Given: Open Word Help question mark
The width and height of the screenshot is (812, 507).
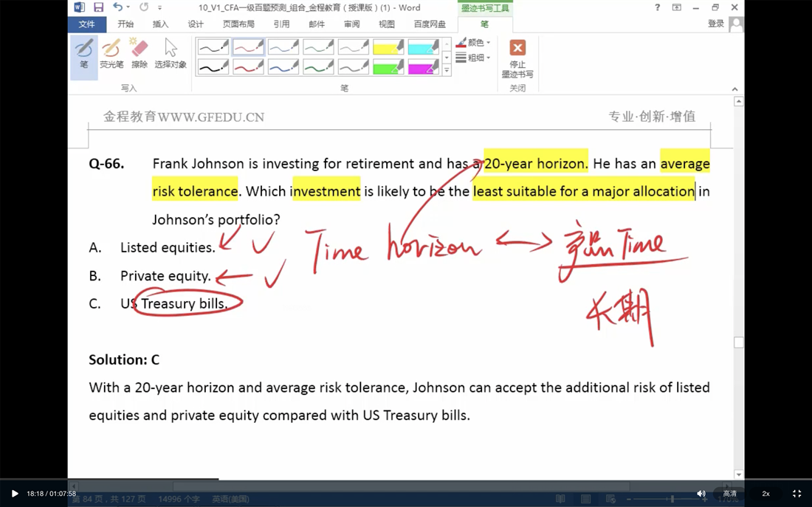Looking at the screenshot, I should (657, 7).
